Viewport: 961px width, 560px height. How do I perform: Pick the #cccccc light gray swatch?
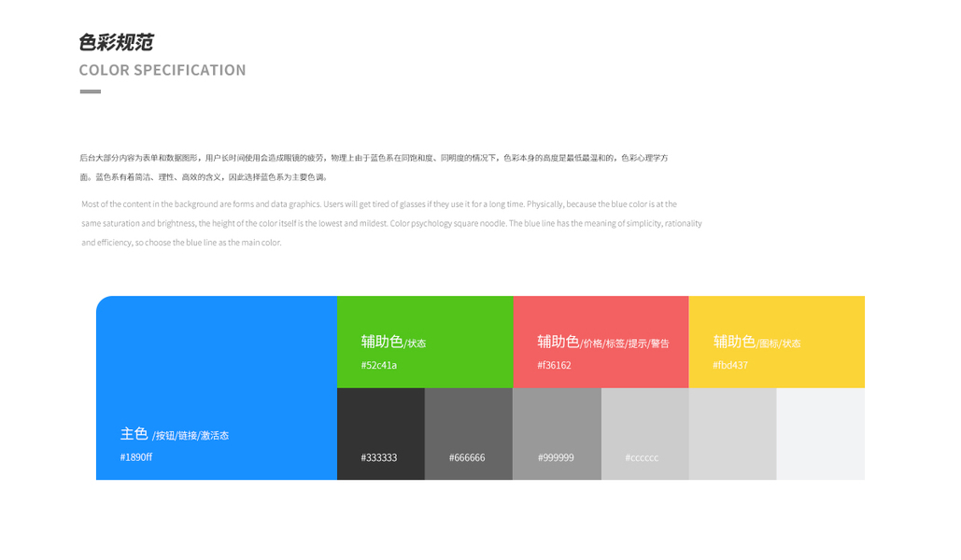[x=644, y=434]
